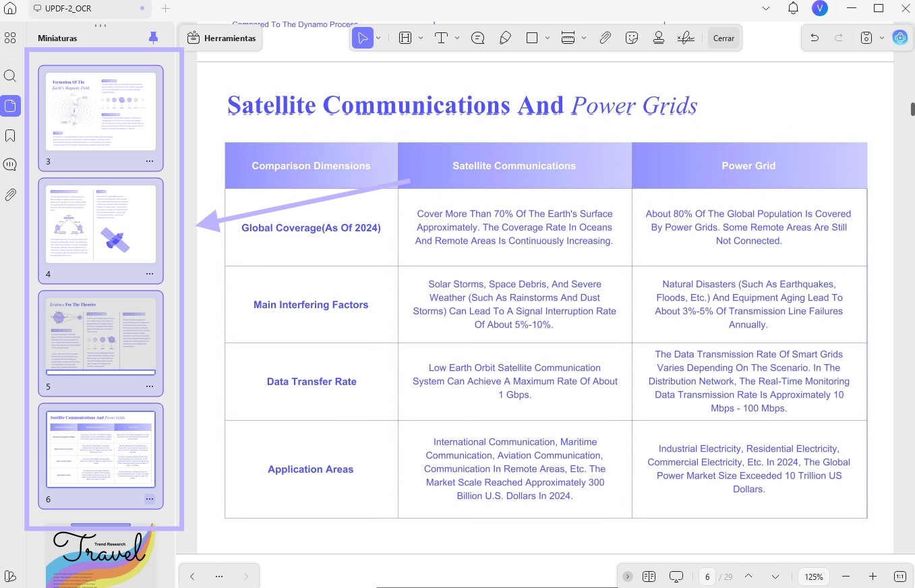Click the Cerrar button
915x588 pixels.
[724, 38]
